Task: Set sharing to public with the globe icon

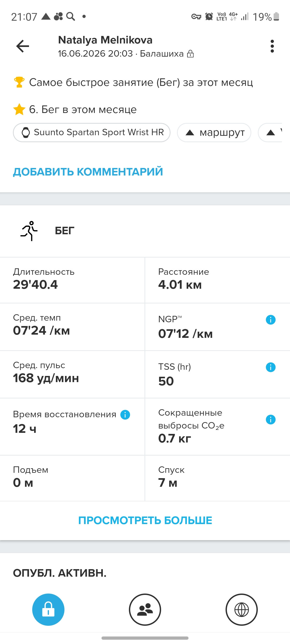Action: (242, 610)
